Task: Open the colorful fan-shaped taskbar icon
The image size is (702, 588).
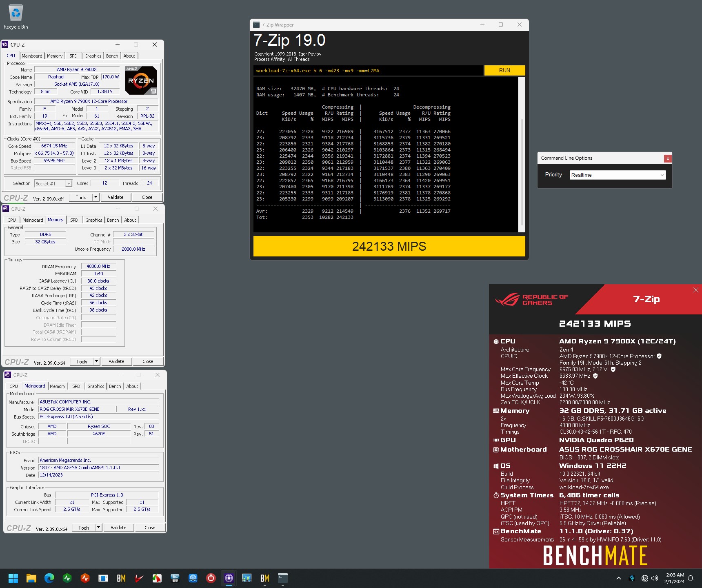Action: click(157, 578)
